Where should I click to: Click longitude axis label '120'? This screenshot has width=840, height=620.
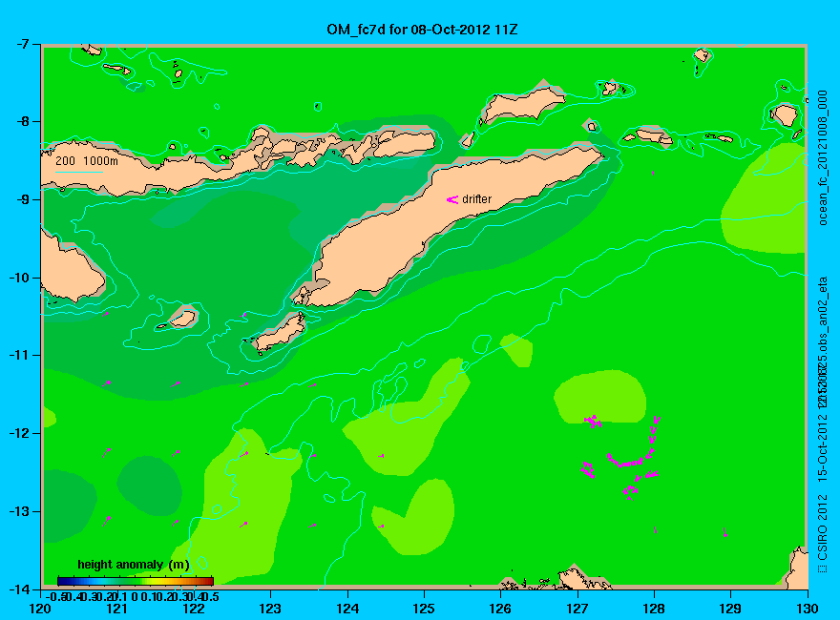(x=41, y=609)
